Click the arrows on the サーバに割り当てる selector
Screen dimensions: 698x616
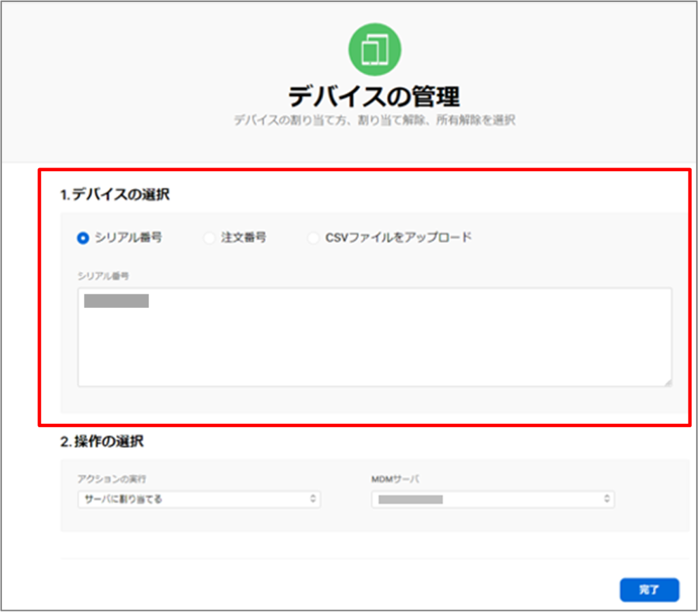coord(313,499)
